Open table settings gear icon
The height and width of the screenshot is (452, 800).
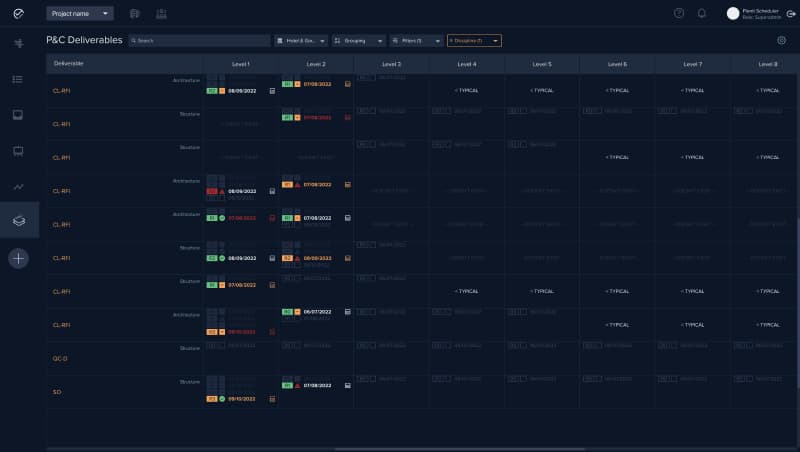pos(781,41)
